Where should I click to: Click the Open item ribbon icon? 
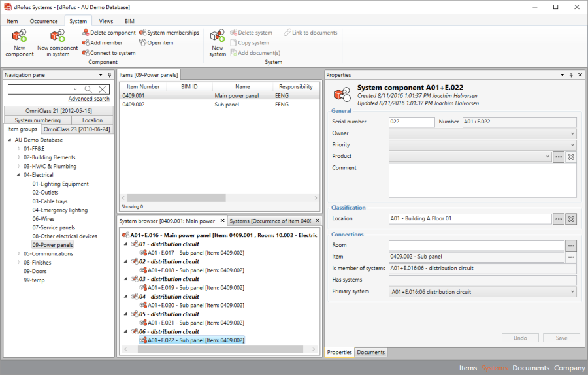pos(143,43)
